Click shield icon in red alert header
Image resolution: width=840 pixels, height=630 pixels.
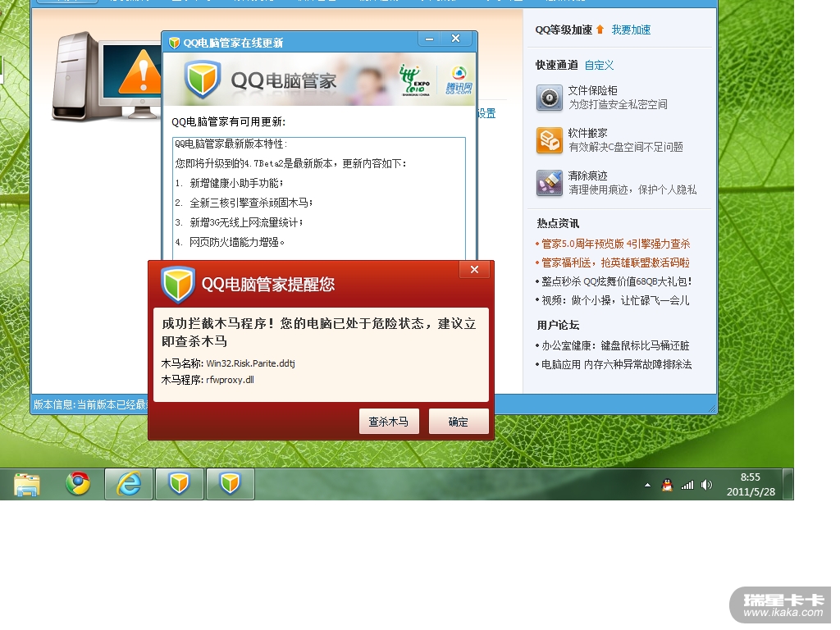[178, 283]
